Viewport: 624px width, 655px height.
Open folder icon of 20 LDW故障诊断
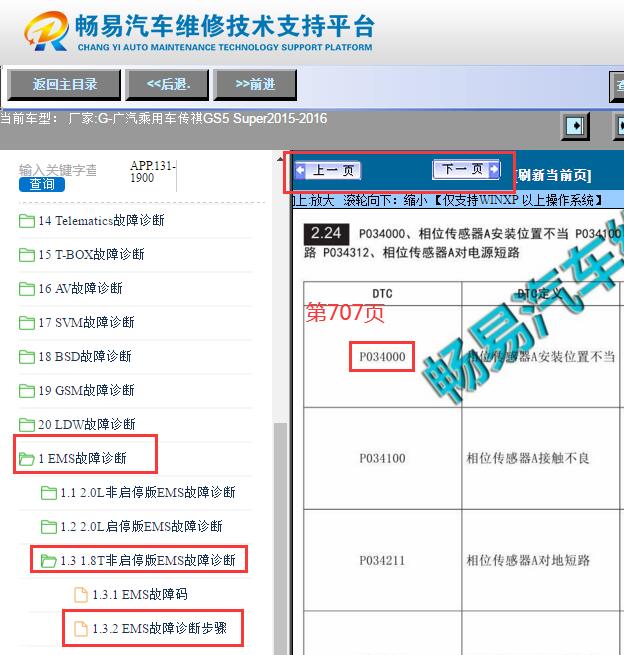point(27,425)
